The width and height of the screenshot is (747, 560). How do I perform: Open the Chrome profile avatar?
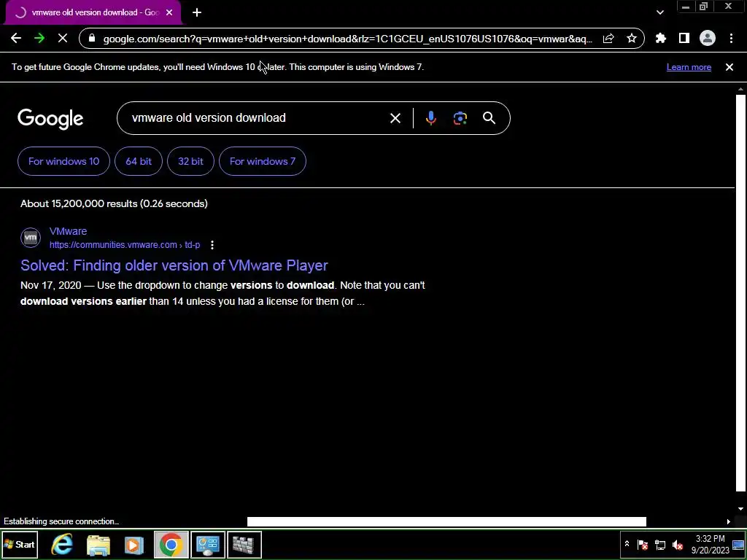(708, 39)
